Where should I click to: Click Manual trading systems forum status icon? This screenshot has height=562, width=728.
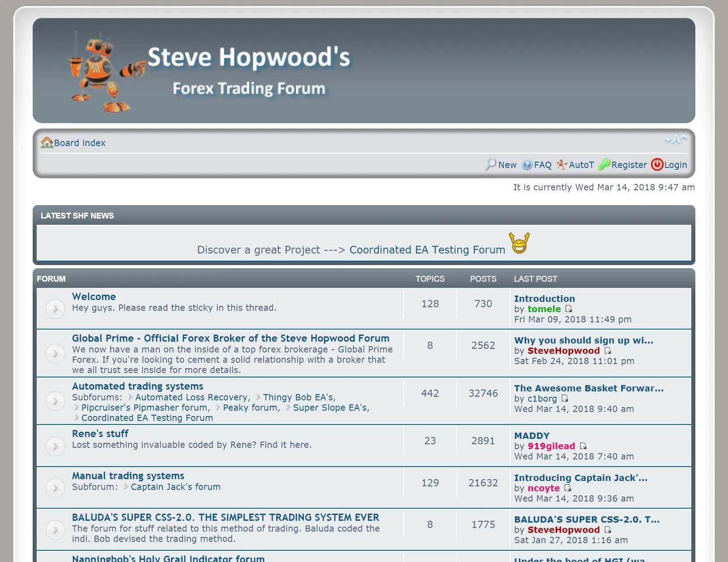click(x=55, y=488)
